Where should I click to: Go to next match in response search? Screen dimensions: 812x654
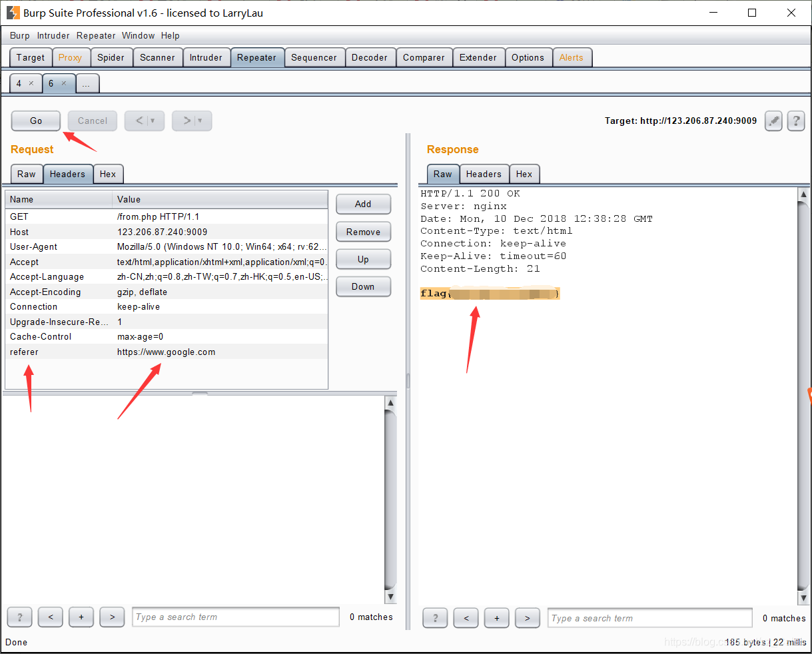click(x=528, y=618)
